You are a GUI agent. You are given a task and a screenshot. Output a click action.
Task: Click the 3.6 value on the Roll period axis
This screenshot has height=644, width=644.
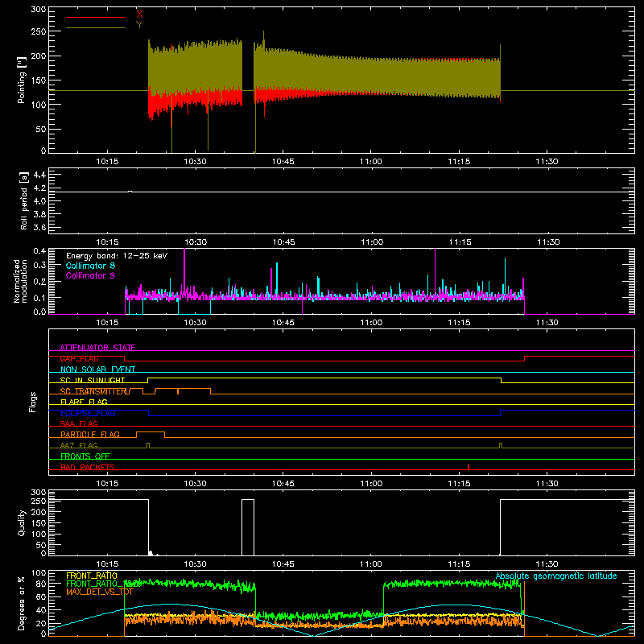pos(39,228)
